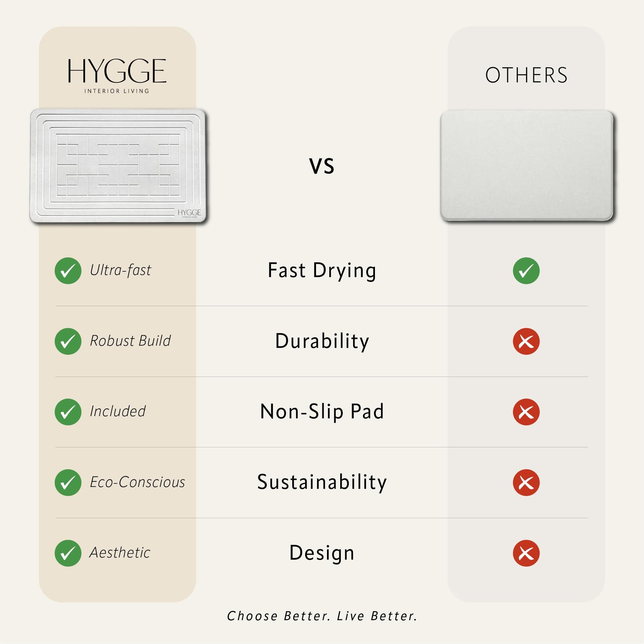Click the Fast Drying label
The height and width of the screenshot is (644, 644).
[322, 271]
